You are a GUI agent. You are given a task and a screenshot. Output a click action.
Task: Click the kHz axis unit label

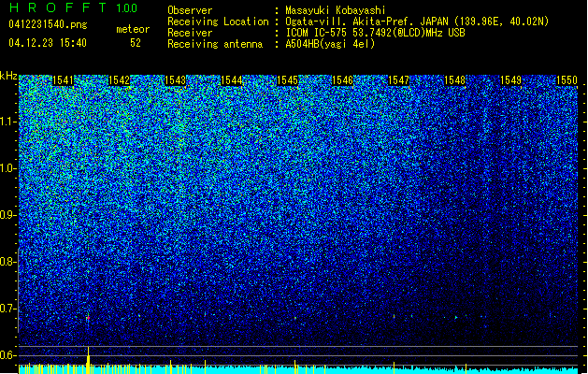(x=8, y=76)
